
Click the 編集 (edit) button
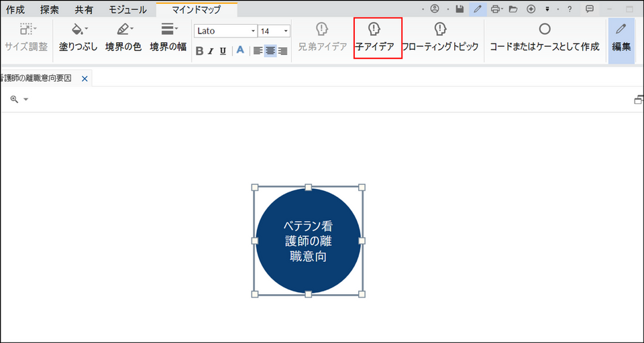tap(621, 38)
